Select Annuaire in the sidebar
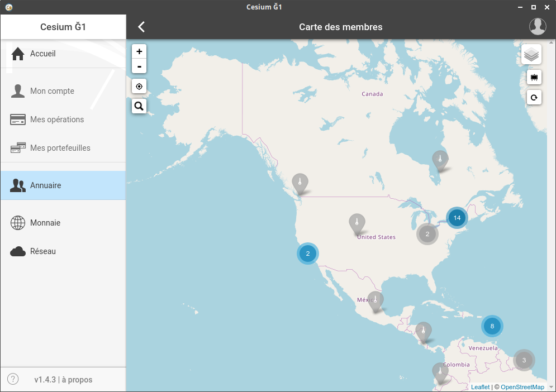Viewport: 556px width, 392px height. [63, 185]
